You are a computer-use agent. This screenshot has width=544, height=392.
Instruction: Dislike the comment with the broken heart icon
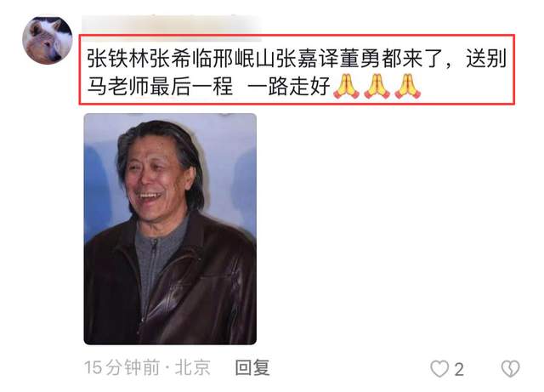(x=510, y=368)
